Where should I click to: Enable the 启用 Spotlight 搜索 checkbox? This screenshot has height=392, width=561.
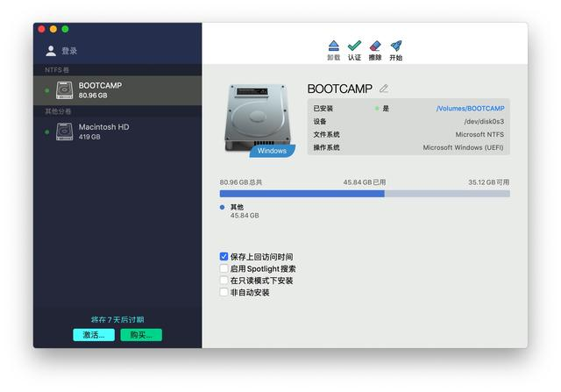click(224, 268)
